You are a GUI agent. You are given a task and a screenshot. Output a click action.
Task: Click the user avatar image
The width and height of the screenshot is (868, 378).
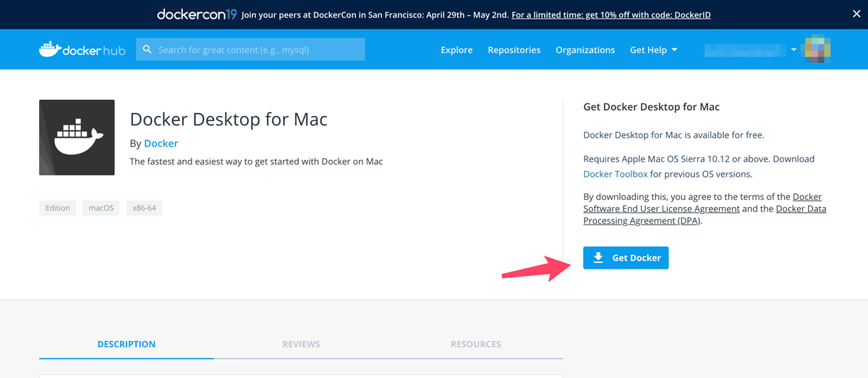coord(817,49)
